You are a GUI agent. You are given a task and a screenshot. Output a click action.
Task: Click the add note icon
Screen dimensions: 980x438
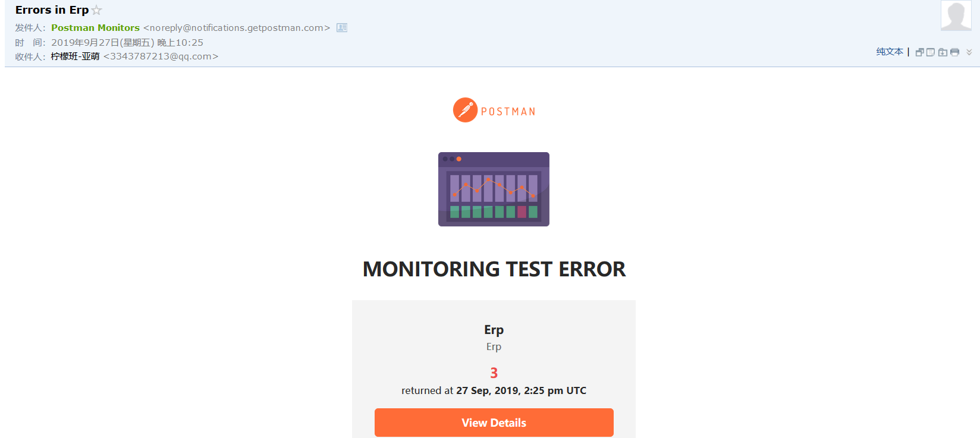[931, 52]
